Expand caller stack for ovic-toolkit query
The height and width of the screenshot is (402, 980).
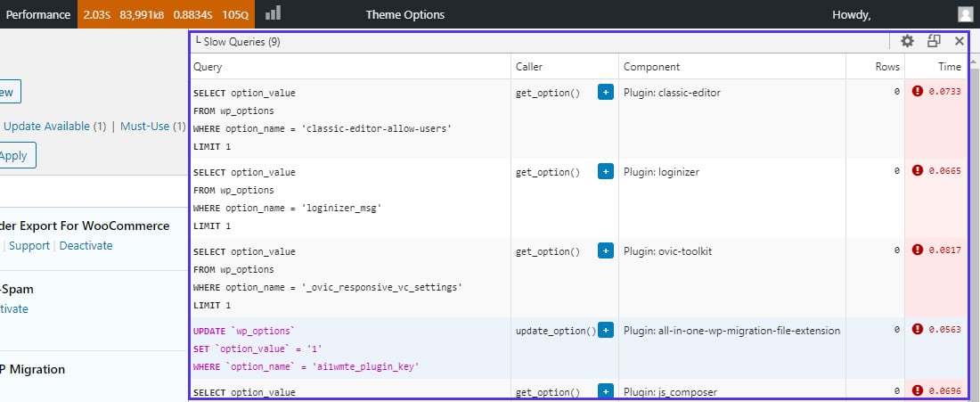coord(606,250)
